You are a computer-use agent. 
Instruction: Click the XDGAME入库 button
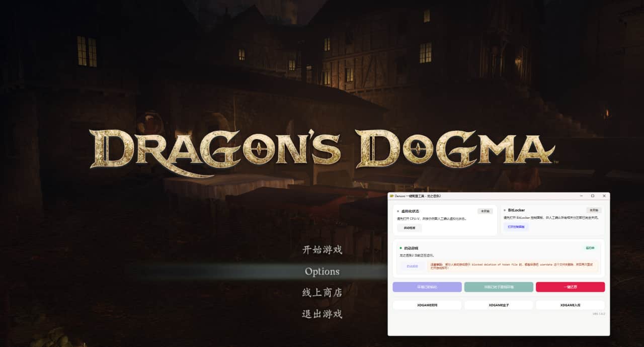[570, 305]
